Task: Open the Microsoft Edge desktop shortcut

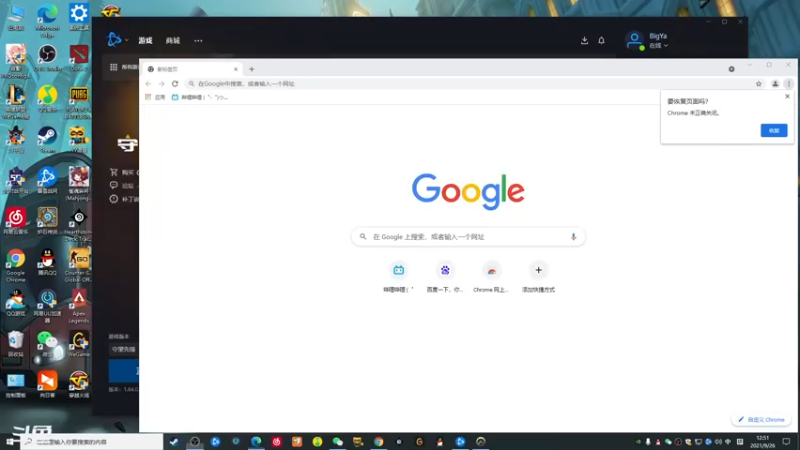Action: (47, 20)
